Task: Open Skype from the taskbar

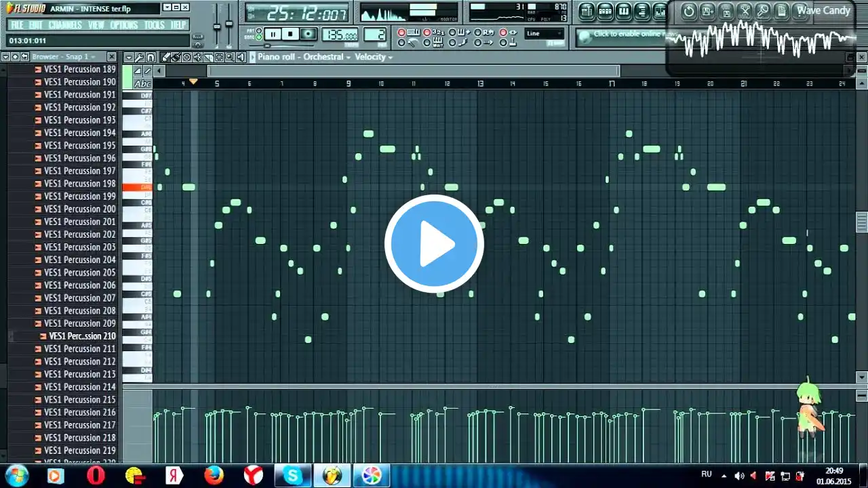Action: [x=293, y=475]
